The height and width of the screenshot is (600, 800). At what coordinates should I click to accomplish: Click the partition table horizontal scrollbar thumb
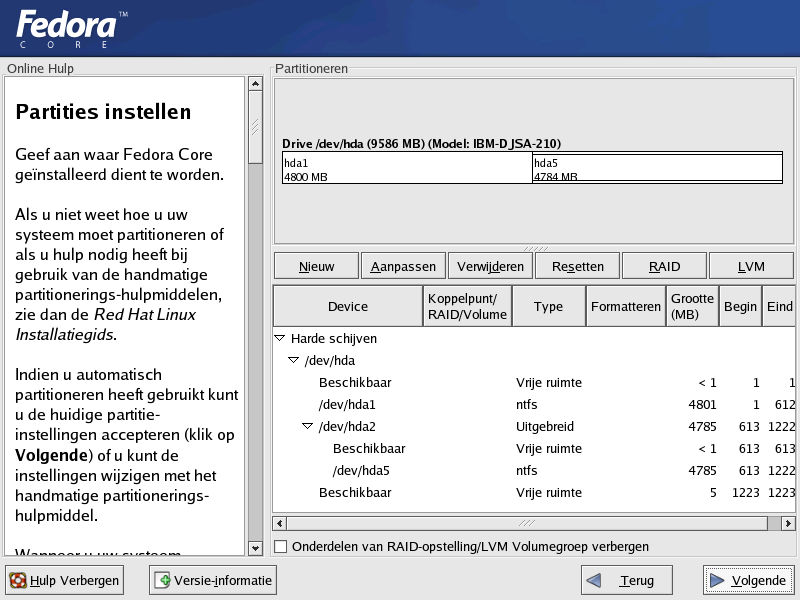point(527,523)
